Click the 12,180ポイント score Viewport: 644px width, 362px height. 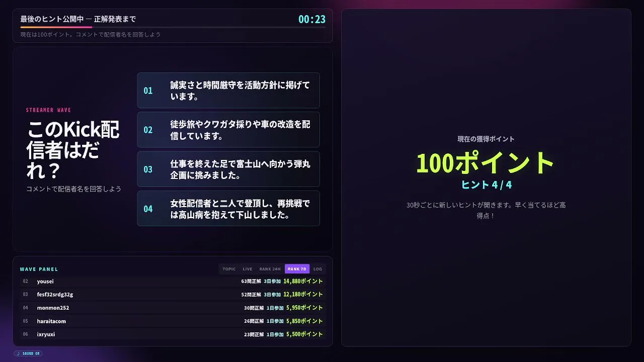click(x=303, y=295)
